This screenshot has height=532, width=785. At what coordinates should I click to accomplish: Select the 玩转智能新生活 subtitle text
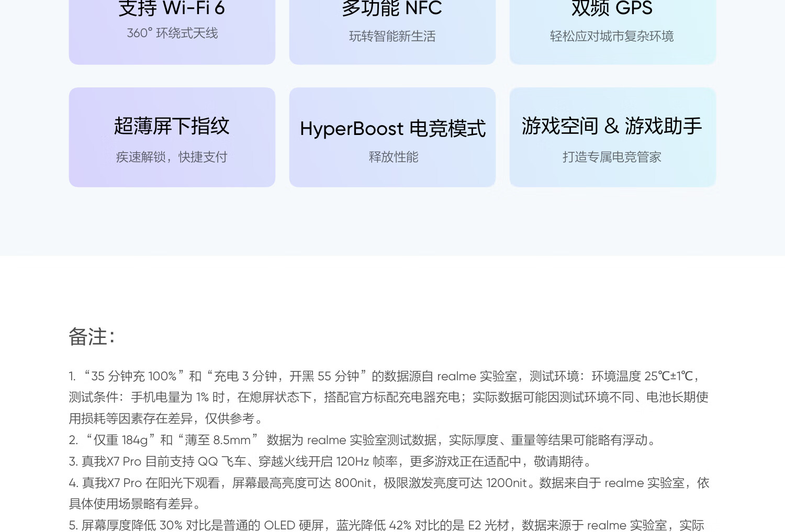[x=392, y=37]
